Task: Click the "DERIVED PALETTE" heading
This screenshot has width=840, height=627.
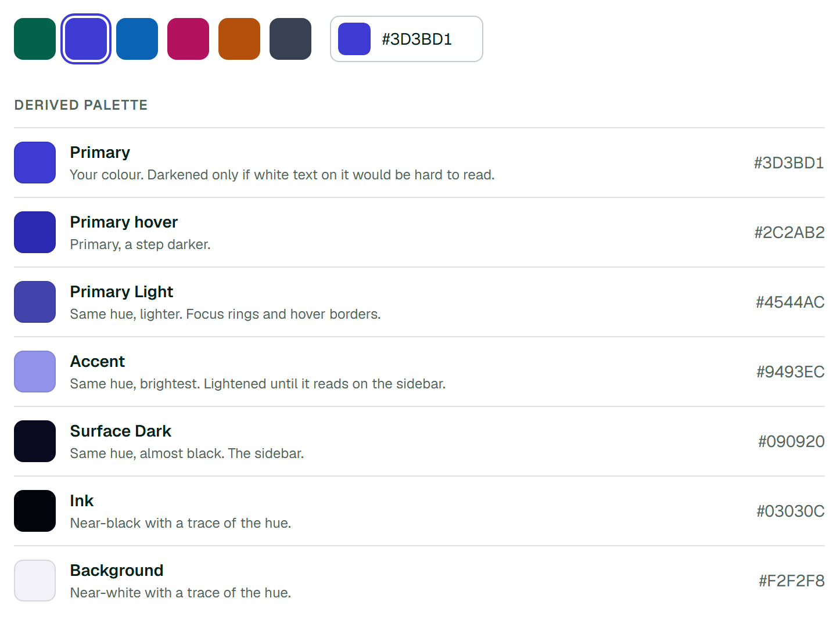Action: pos(81,105)
